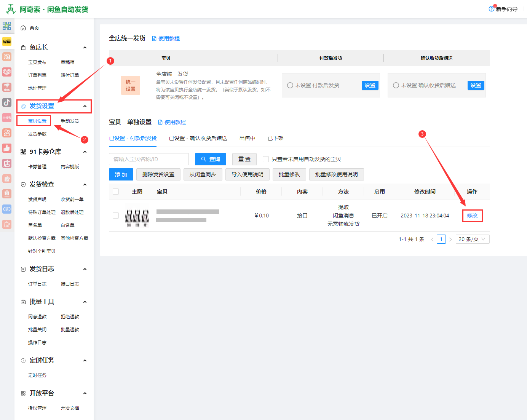Click the 修改 link in product row

(x=472, y=216)
